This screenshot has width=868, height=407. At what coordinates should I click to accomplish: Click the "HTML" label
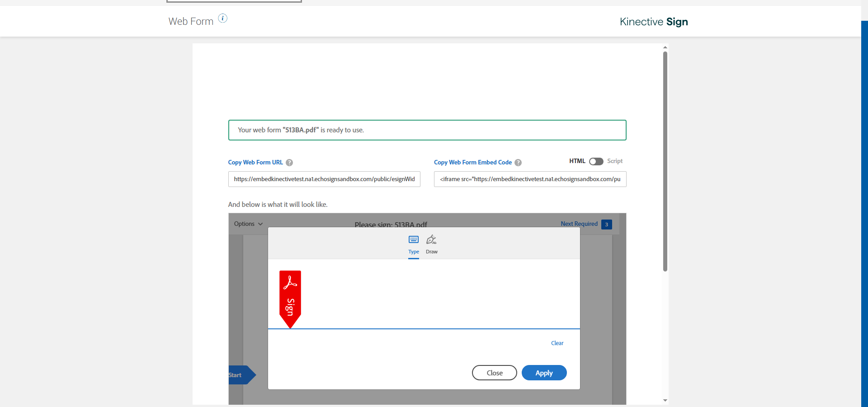577,161
